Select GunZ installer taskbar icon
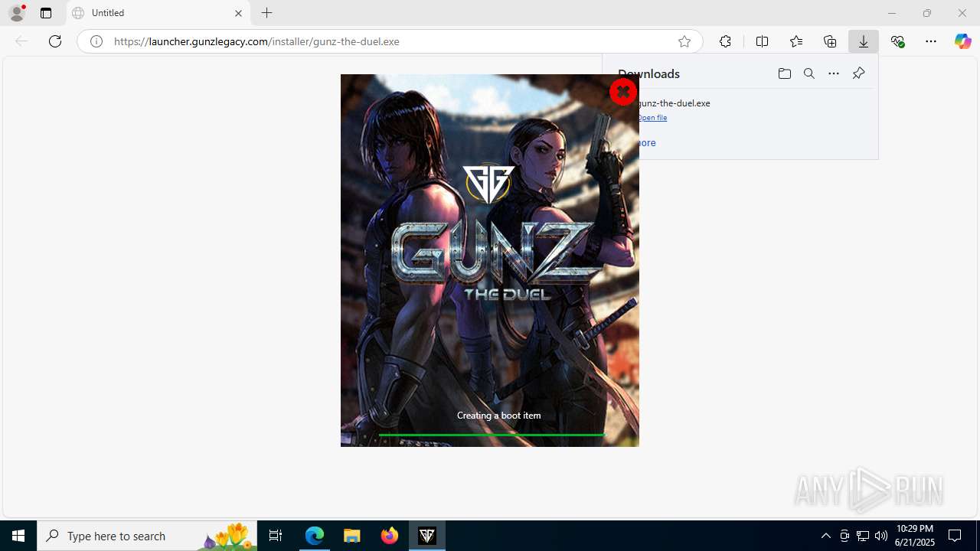This screenshot has width=980, height=551. pyautogui.click(x=427, y=536)
